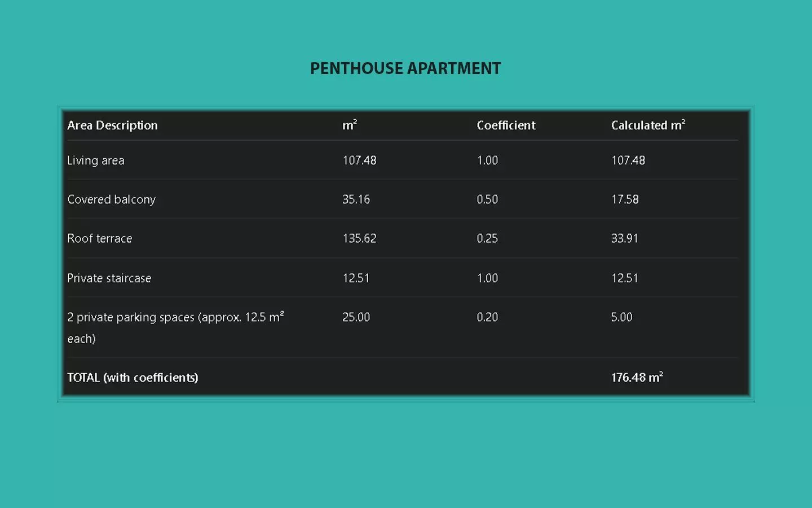Click the Covered balcony row label
This screenshot has height=508, width=812.
coord(111,199)
